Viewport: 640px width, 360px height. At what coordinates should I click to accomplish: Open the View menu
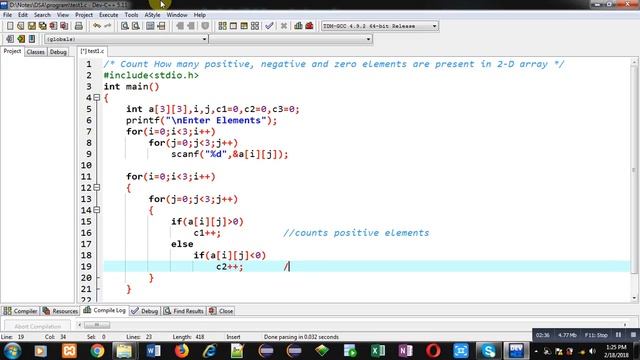(63, 15)
